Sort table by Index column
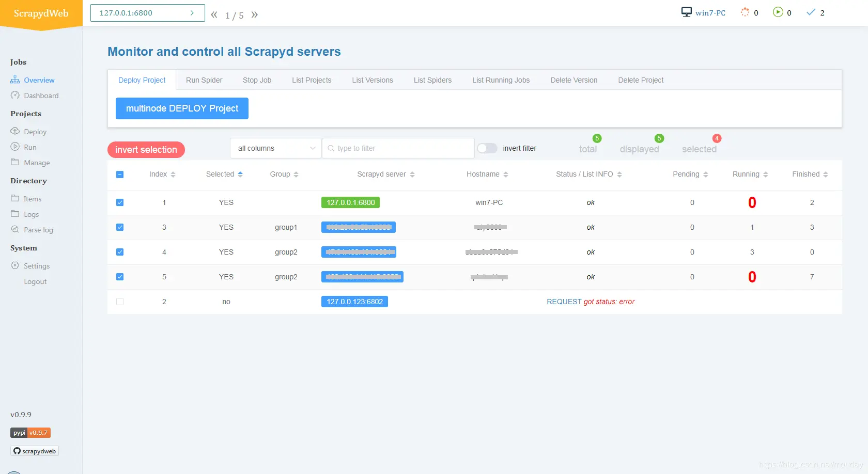 [x=173, y=175]
